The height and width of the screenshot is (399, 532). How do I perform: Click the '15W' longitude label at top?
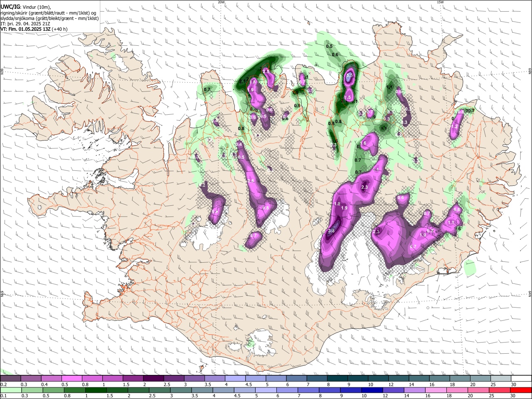pyautogui.click(x=440, y=2)
